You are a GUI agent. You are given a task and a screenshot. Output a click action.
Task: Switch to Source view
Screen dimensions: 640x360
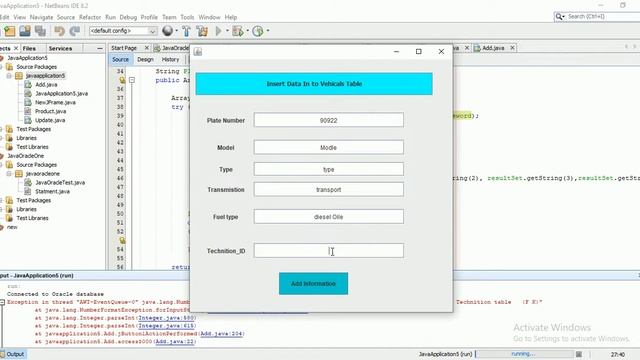click(120, 60)
